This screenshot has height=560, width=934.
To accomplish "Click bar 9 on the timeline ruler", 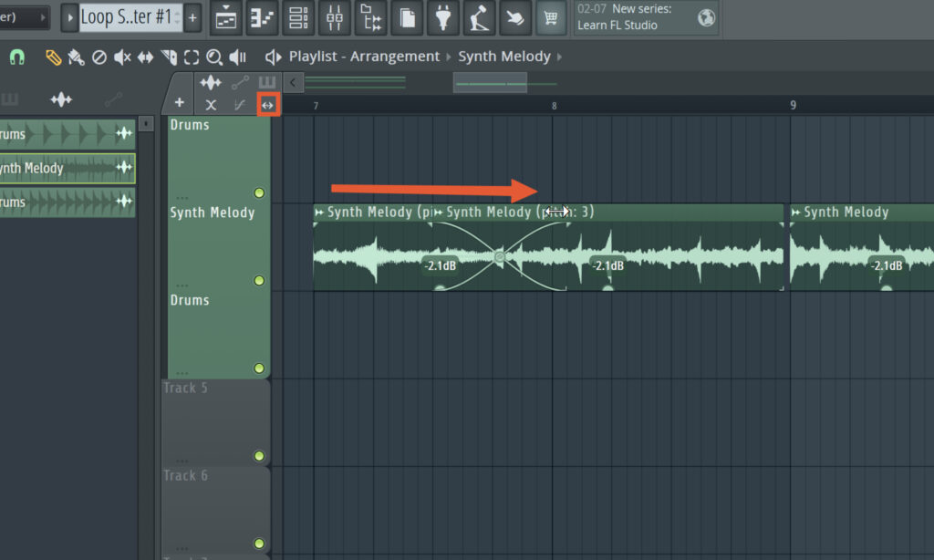I will tap(793, 106).
